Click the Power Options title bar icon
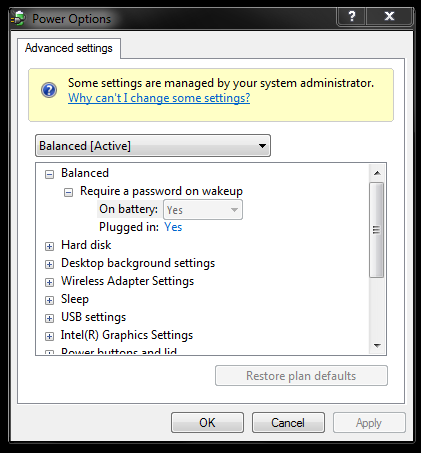The width and height of the screenshot is (421, 453). click(18, 19)
